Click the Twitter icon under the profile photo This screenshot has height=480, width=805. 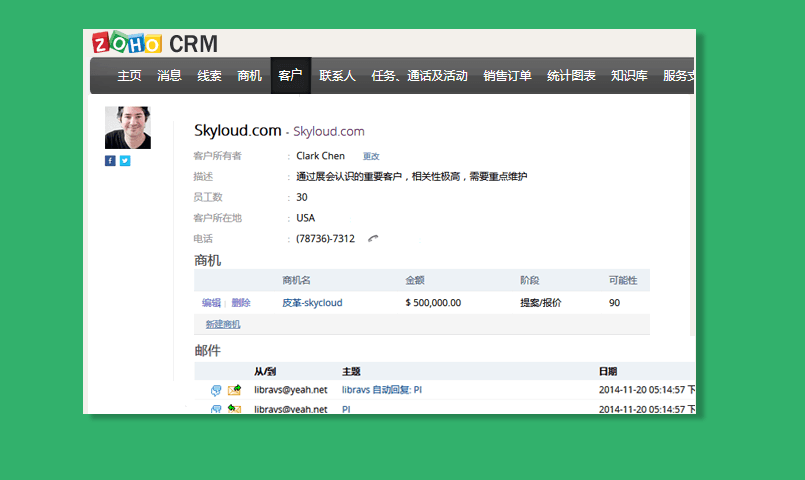125,161
